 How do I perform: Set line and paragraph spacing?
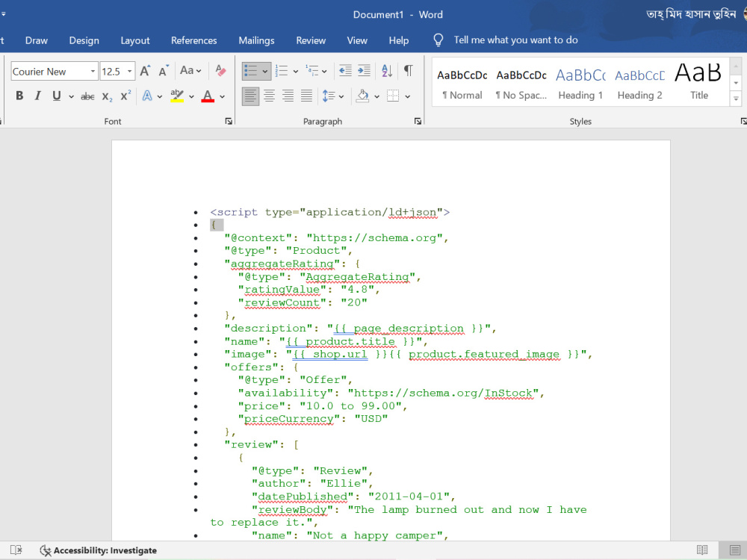(x=329, y=96)
